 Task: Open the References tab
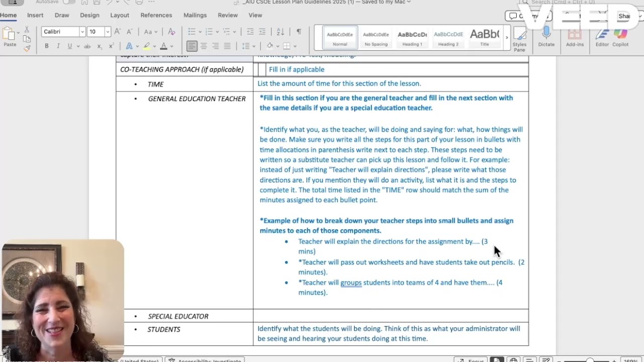pos(156,15)
